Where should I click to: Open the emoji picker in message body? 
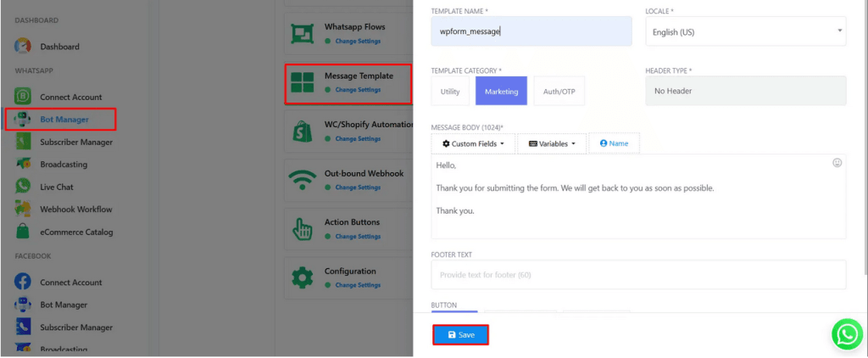(x=837, y=163)
